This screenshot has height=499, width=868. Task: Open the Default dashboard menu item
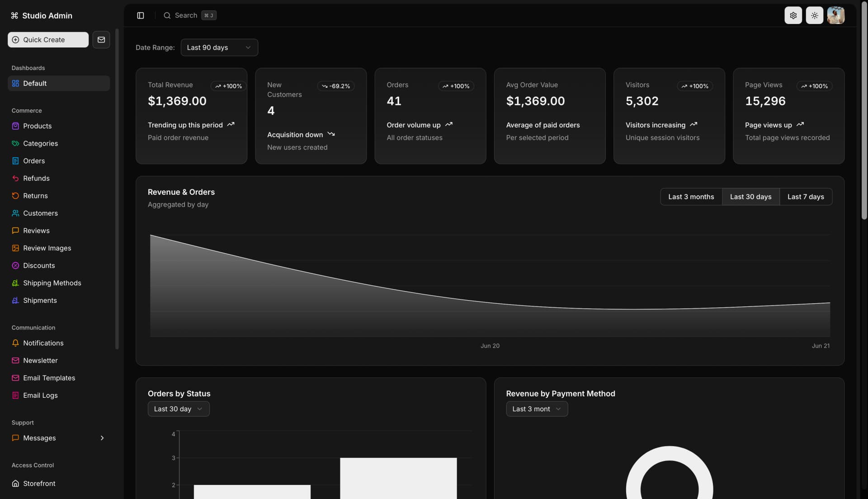(59, 83)
